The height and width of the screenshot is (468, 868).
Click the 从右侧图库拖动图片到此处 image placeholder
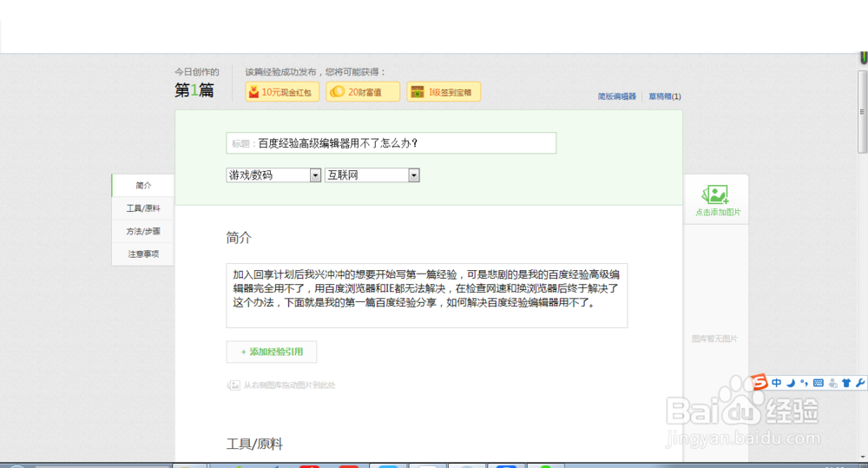pyautogui.click(x=281, y=385)
